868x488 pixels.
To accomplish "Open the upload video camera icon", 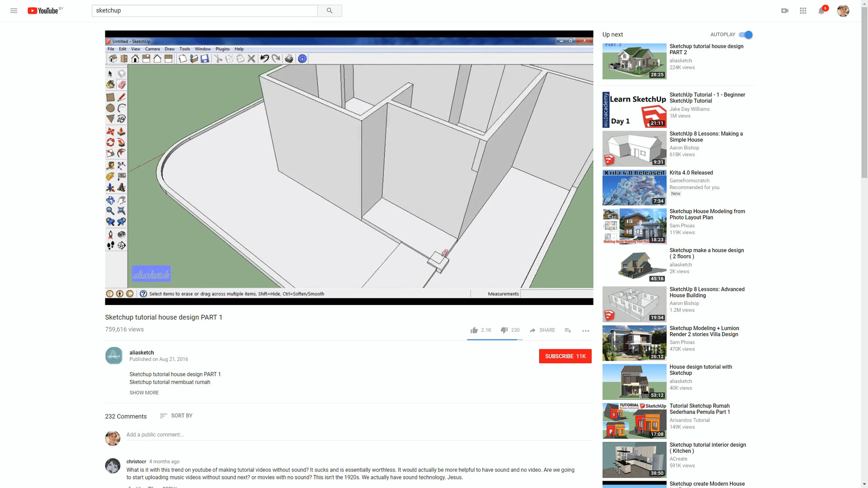I will [x=785, y=10].
